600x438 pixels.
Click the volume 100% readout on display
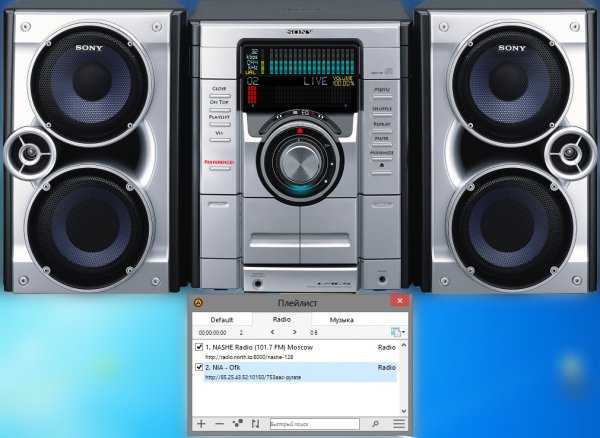coord(343,81)
